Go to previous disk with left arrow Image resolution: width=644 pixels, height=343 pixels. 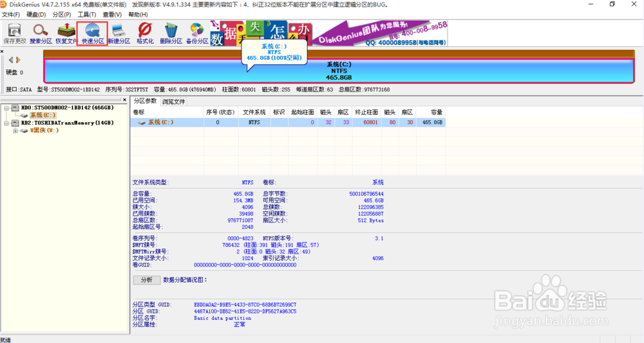coord(11,60)
